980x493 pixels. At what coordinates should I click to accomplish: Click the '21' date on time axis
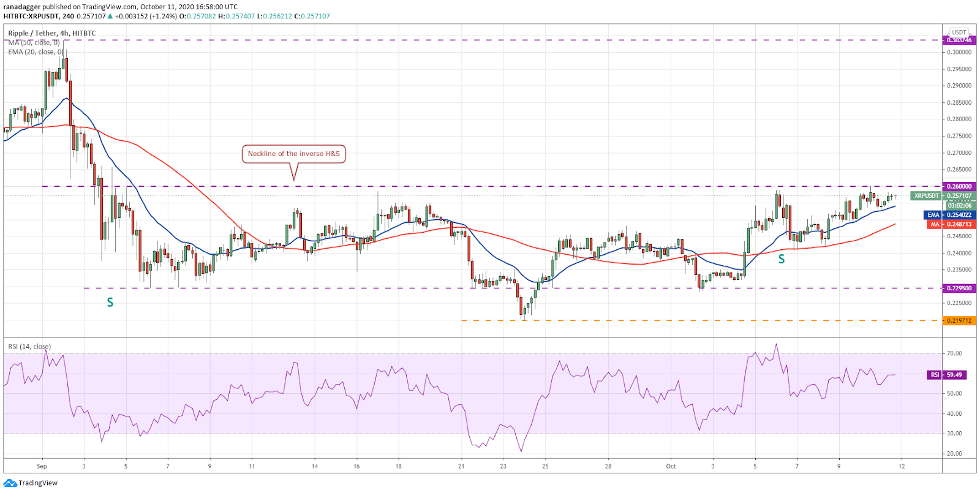[461, 466]
